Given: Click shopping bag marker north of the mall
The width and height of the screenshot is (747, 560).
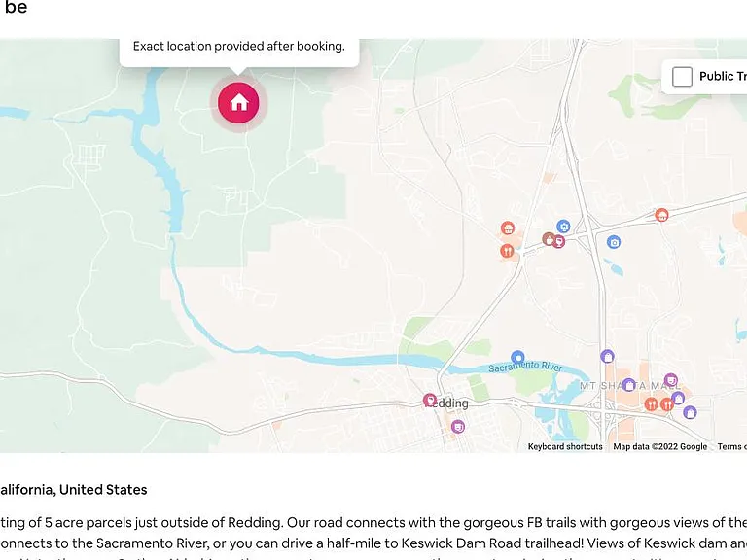Looking at the screenshot, I should 607,356.
